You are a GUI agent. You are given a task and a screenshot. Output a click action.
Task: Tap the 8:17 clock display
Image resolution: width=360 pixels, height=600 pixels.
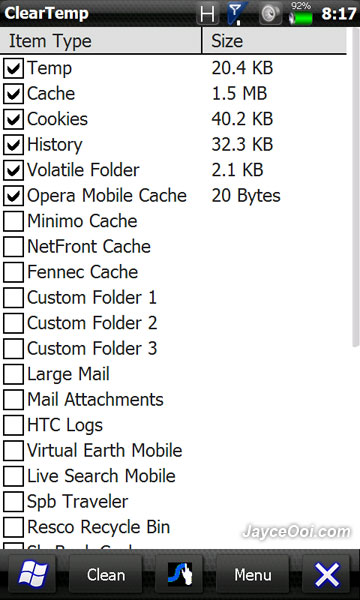339,14
